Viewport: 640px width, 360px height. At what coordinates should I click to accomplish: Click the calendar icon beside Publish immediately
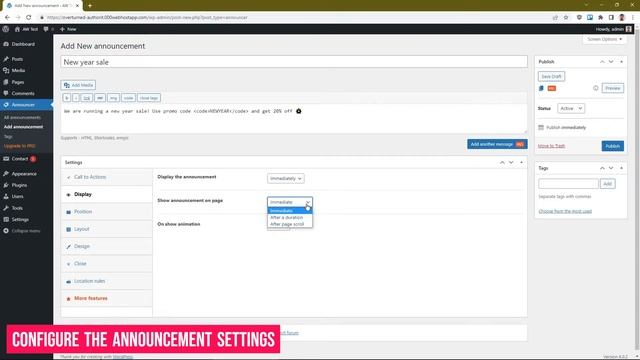coord(541,127)
